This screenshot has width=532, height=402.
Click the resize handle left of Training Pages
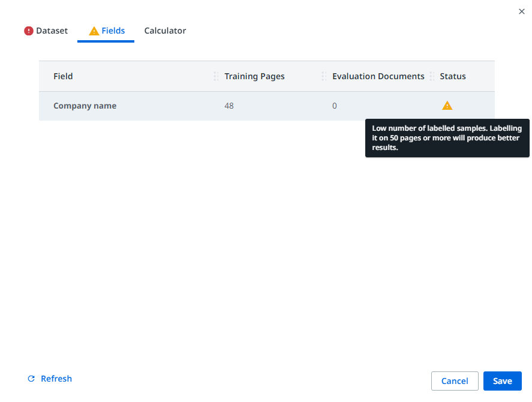pos(216,76)
